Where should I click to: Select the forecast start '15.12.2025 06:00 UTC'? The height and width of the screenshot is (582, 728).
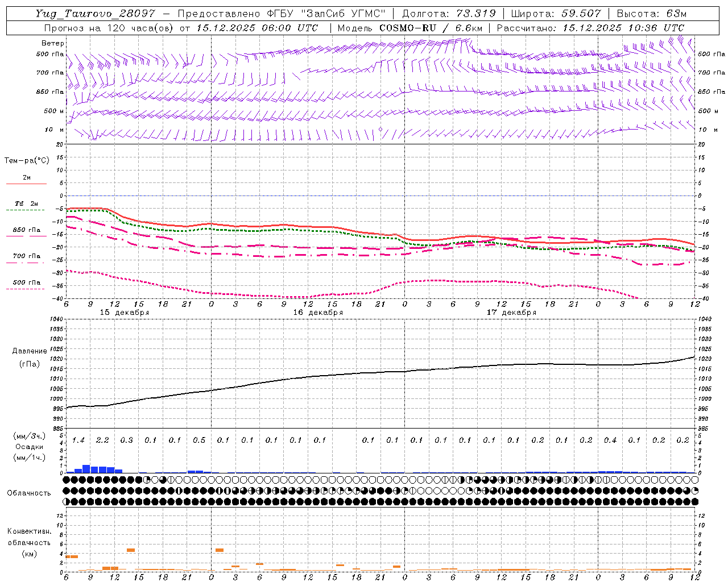pos(257,28)
